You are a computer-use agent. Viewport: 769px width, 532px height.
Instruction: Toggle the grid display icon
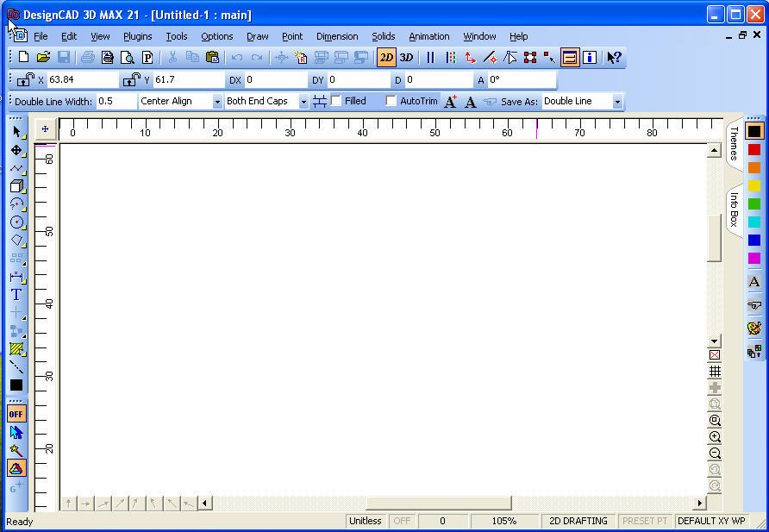[715, 371]
